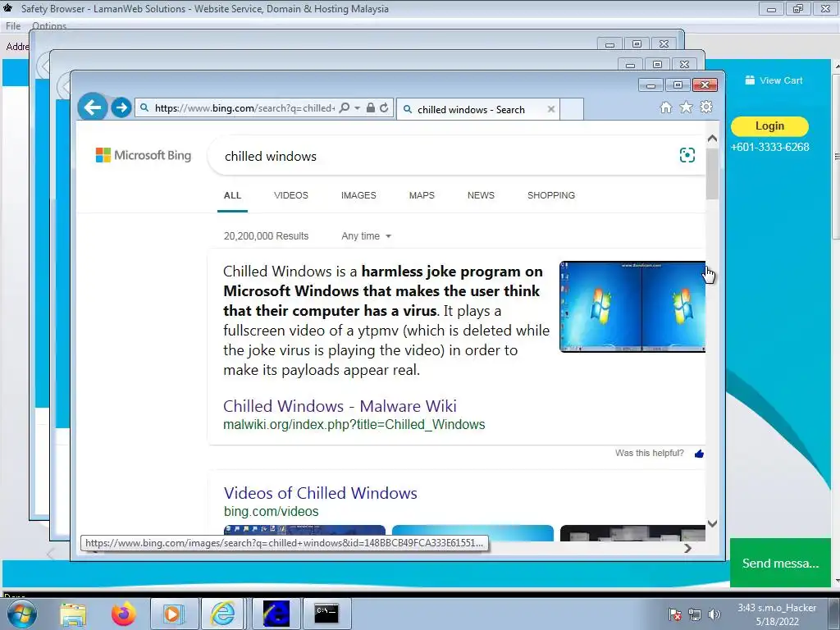Click the search magnifier in the address bar
Image resolution: width=840 pixels, height=630 pixels.
tap(345, 107)
